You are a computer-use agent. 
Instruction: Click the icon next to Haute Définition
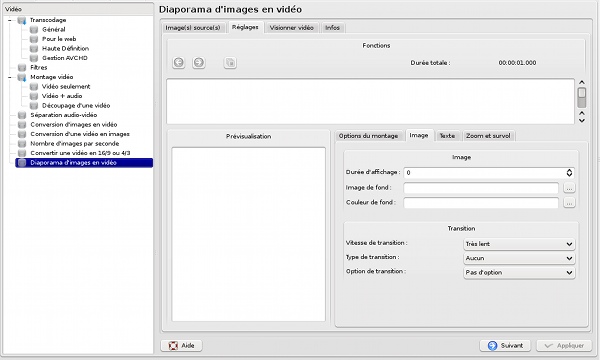pos(34,49)
